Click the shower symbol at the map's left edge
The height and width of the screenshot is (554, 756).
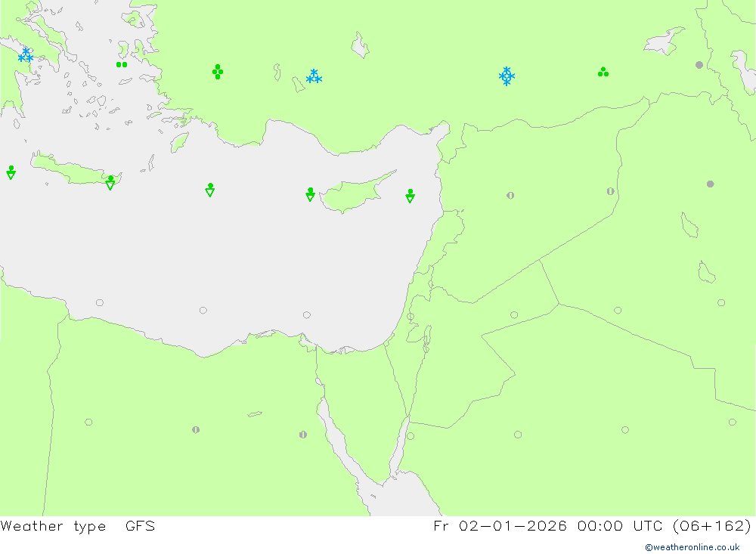(11, 172)
